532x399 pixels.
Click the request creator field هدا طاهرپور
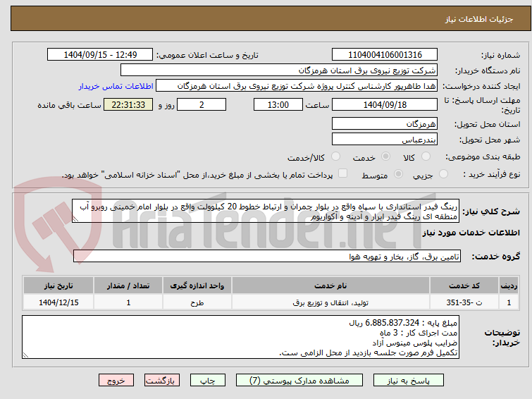(297, 86)
